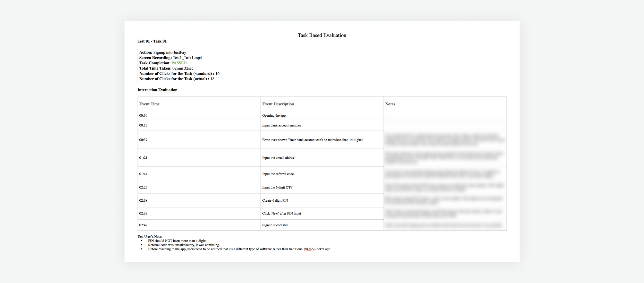
Task: Click the green PASSED status text
Action: [179, 63]
